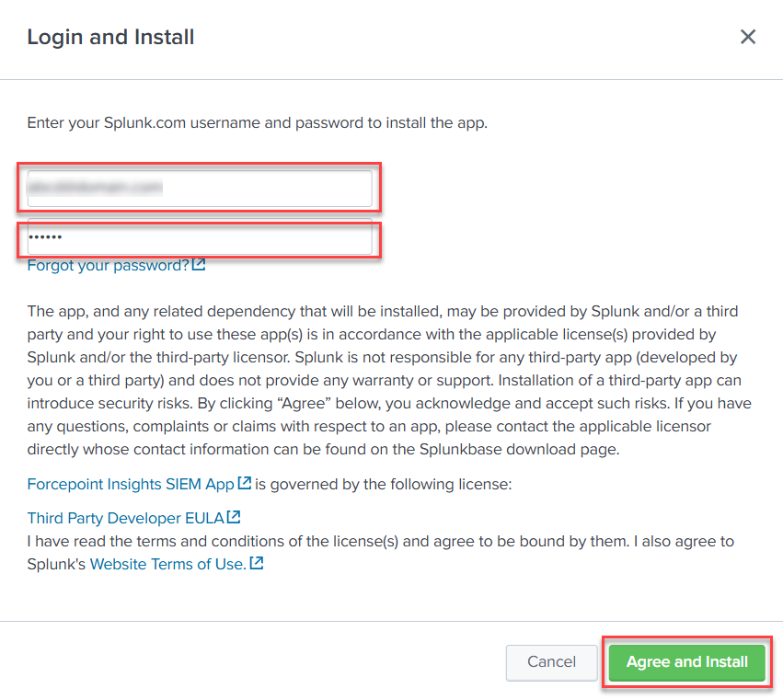Click external-link icon next to Third Party Developer EULA
The height and width of the screenshot is (700, 783).
click(x=235, y=518)
